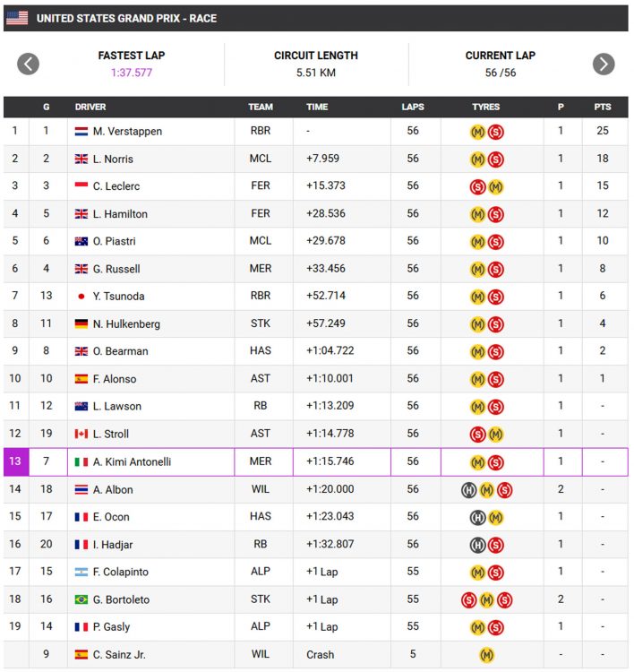Click the Japan flag next to Tsunoda

click(81, 297)
